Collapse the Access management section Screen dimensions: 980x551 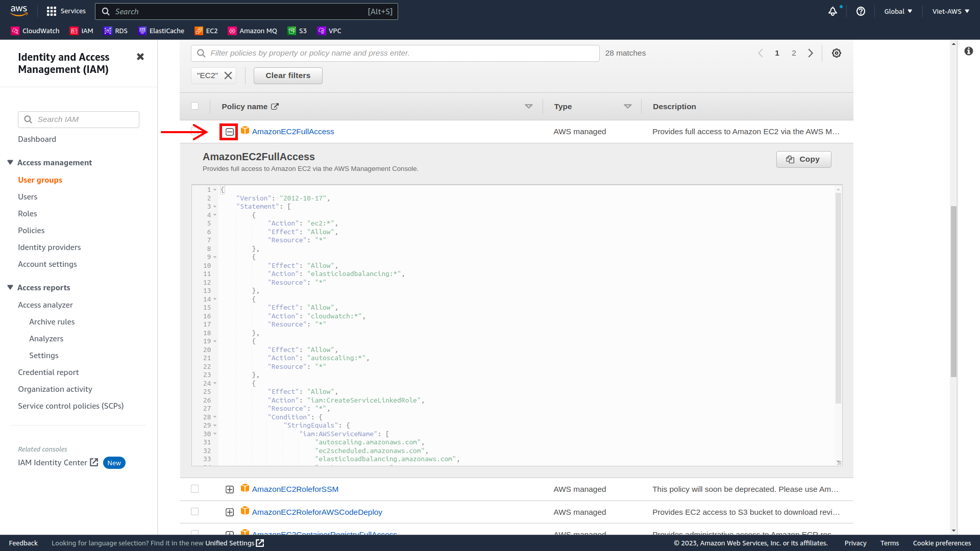coord(10,162)
